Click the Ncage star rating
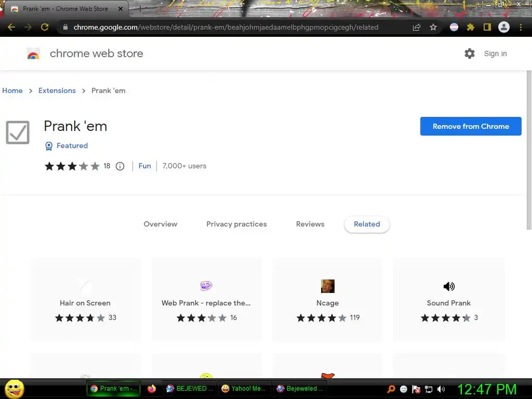532x399 pixels. pyautogui.click(x=322, y=318)
